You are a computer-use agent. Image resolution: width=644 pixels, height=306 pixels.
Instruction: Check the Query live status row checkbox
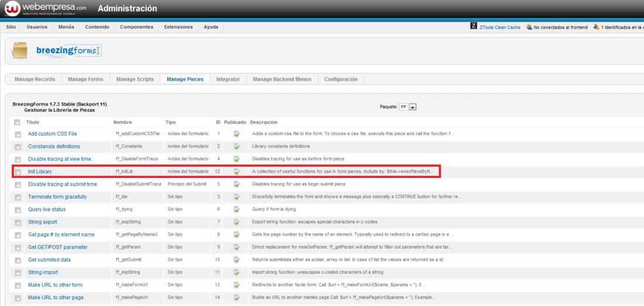[x=18, y=209]
